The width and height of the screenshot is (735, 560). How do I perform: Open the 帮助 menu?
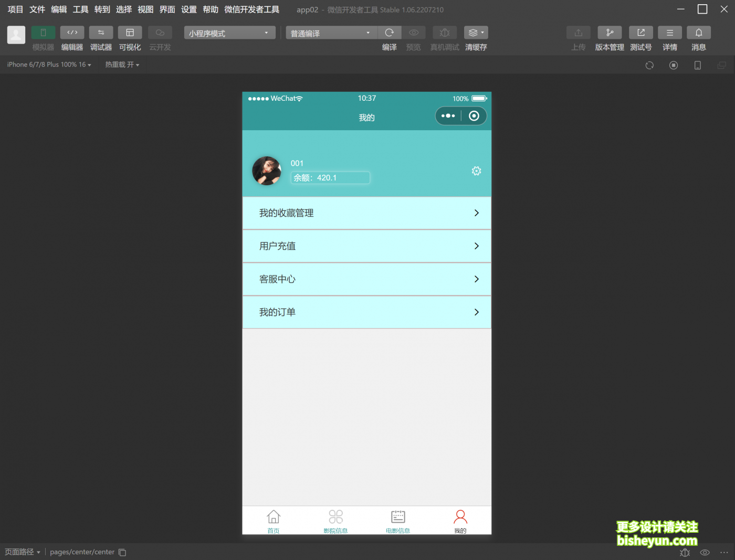(x=211, y=9)
